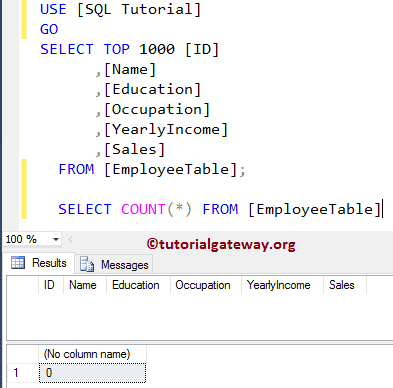The image size is (393, 388).
Task: Click the TOP keyword in the SELECT statement
Action: 116,49
